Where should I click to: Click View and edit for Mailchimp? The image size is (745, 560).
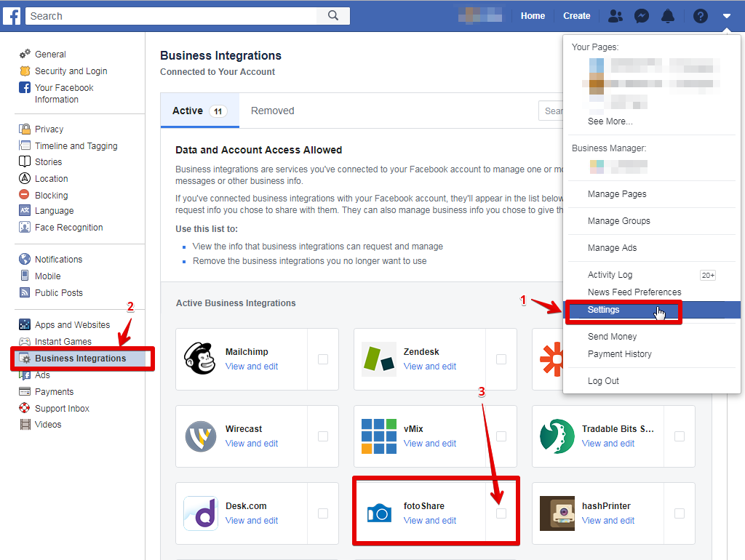[x=251, y=367]
